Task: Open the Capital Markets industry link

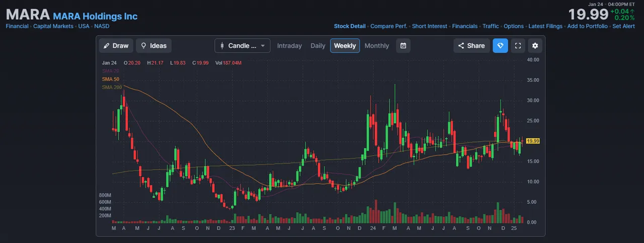Action: 53,26
